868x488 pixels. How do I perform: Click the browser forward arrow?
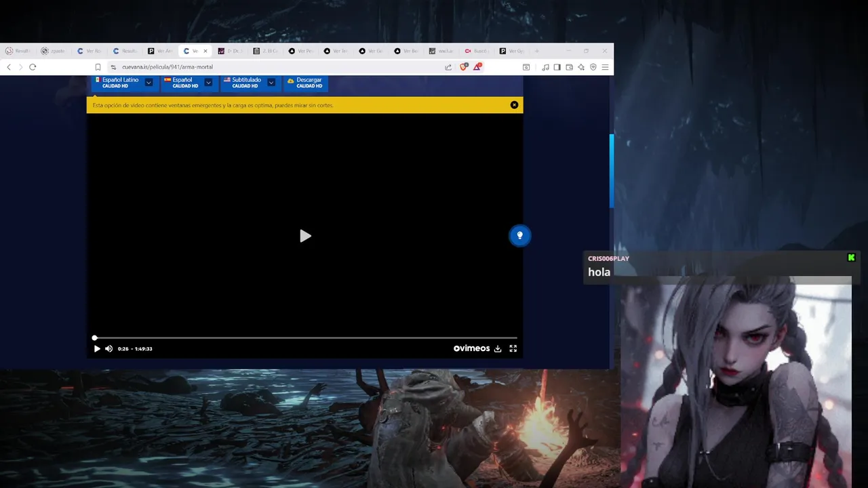(x=20, y=67)
